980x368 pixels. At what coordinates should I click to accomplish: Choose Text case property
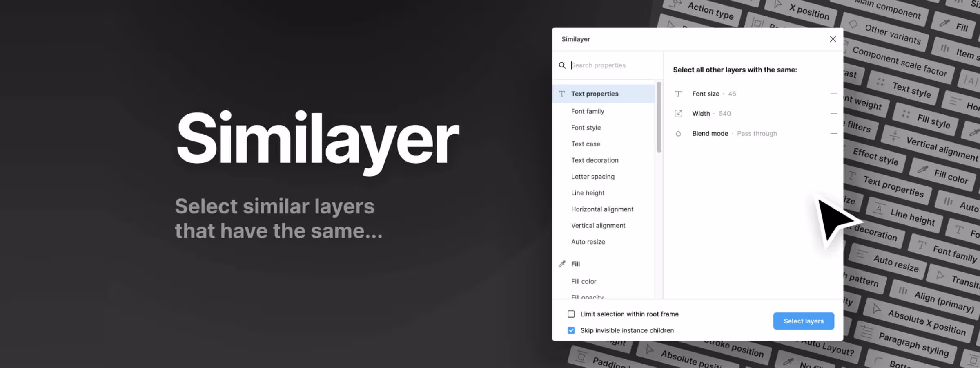(586, 144)
